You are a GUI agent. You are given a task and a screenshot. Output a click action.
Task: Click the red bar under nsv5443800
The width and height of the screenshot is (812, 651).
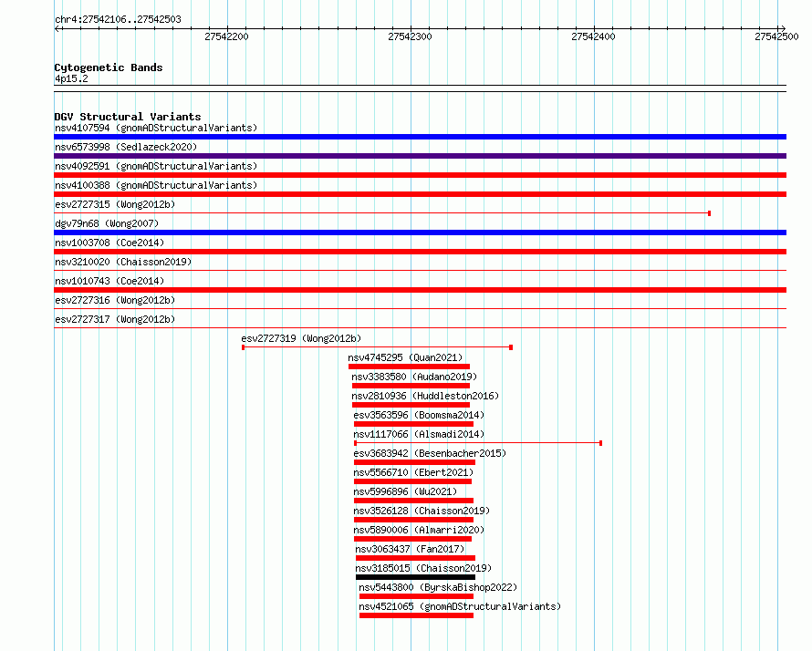416,596
